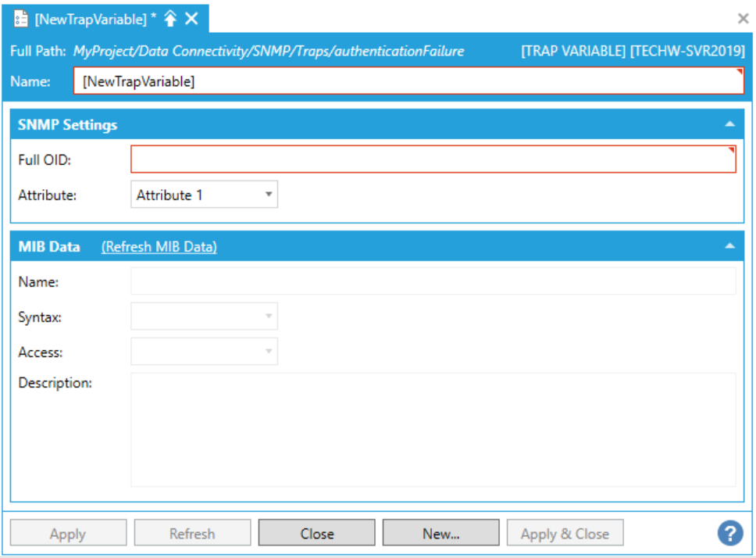Click the Refresh MIB Data link
The width and height of the screenshot is (756, 558).
coord(159,247)
